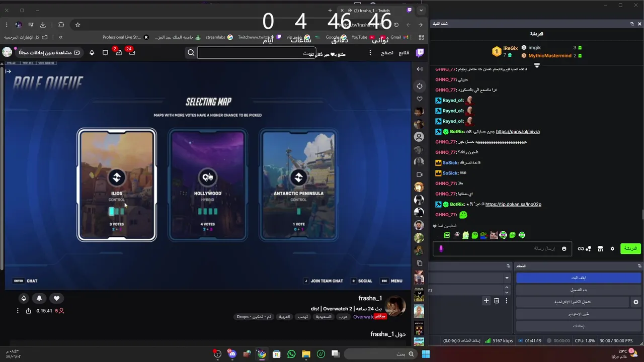Reload the browser page
Viewport: 644px width, 362px height.
(x=396, y=25)
